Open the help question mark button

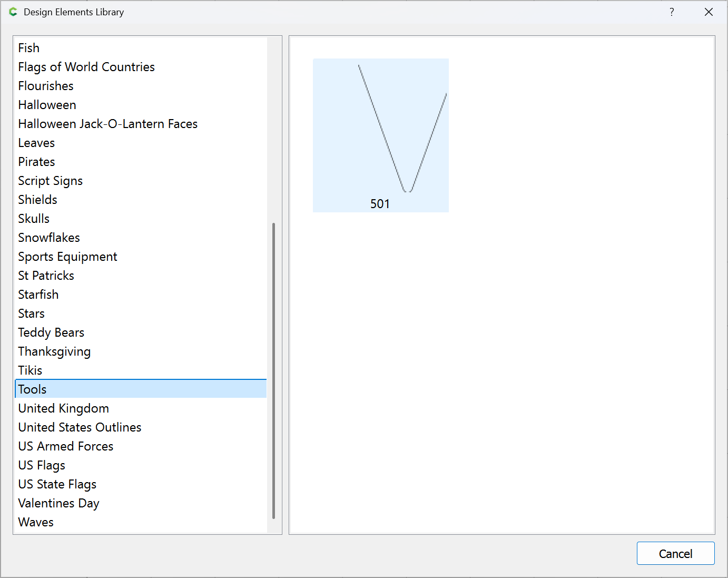coord(672,12)
